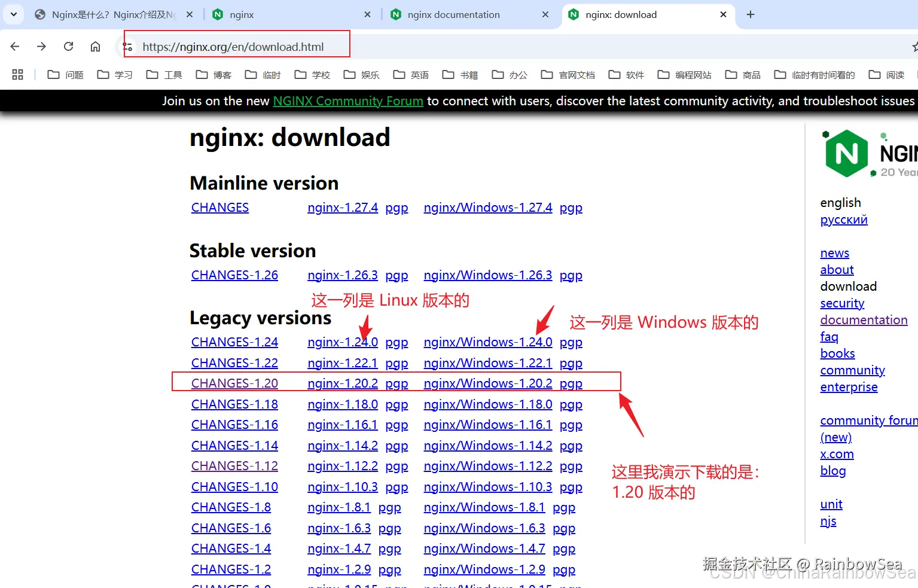The width and height of the screenshot is (918, 588).
Task: Open the news sidebar link
Action: (835, 253)
